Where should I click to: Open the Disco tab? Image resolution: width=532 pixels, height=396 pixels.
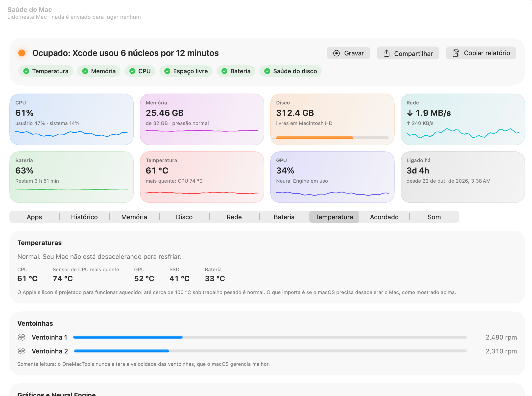(x=184, y=217)
